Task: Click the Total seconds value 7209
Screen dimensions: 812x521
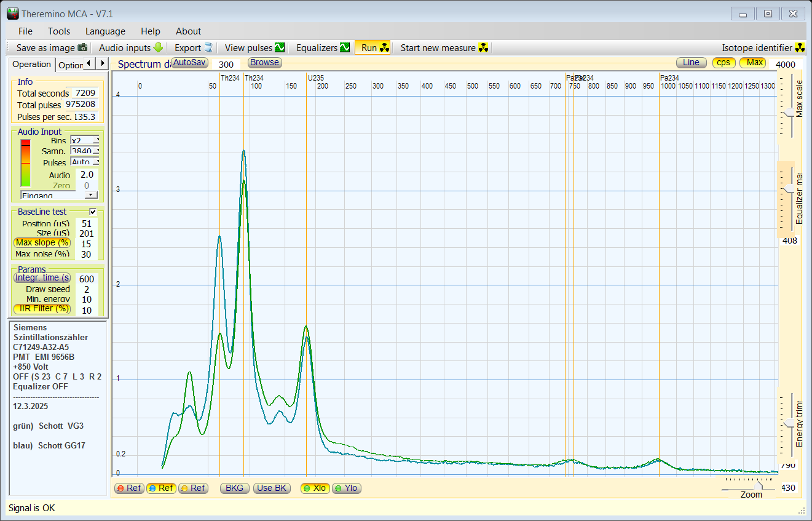Action: [x=85, y=93]
